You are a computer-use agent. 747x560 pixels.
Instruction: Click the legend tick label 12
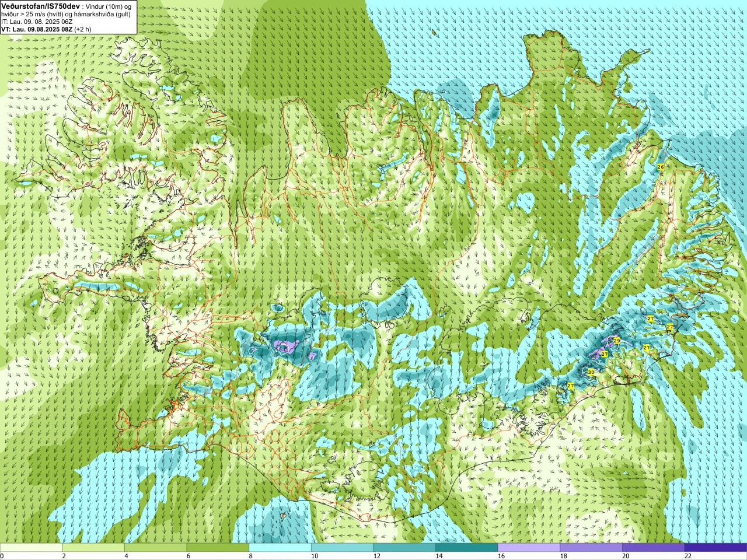coord(377,556)
